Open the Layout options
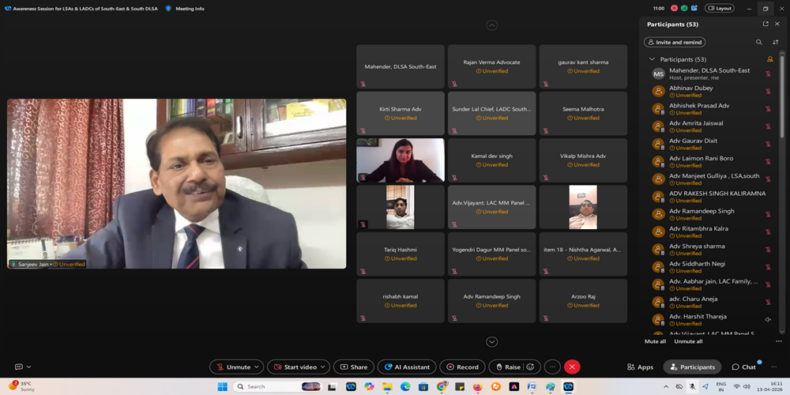790x395 pixels. point(719,8)
